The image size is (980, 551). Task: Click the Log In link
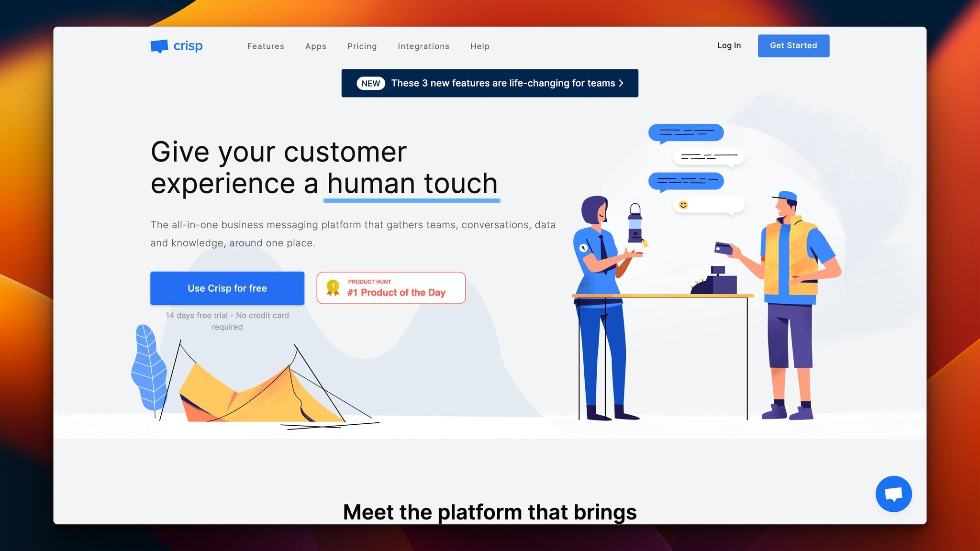(729, 45)
